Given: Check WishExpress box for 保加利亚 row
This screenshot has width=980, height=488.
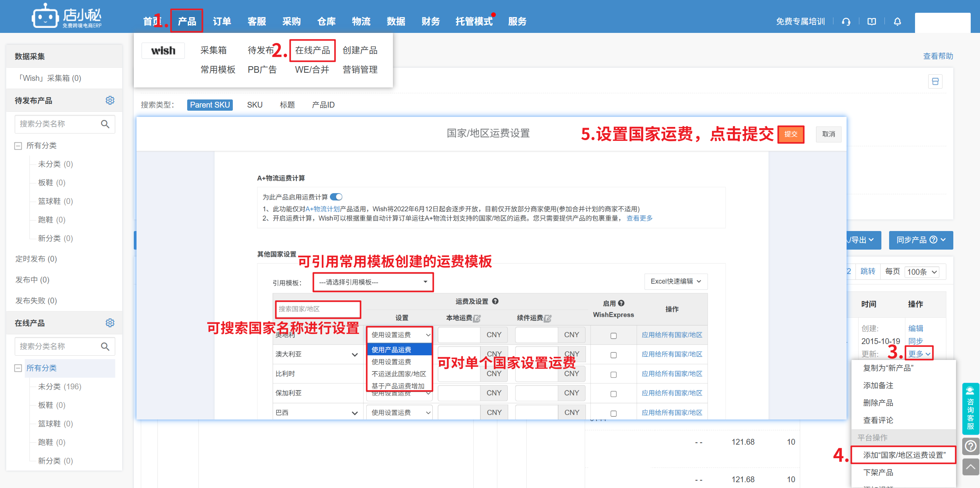Looking at the screenshot, I should pyautogui.click(x=613, y=394).
